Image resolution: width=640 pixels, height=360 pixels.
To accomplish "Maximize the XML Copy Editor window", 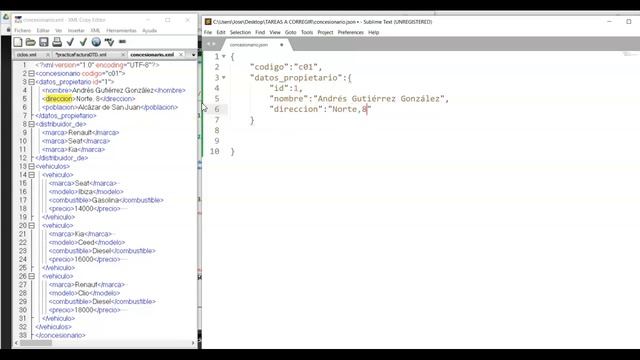I will 168,20.
